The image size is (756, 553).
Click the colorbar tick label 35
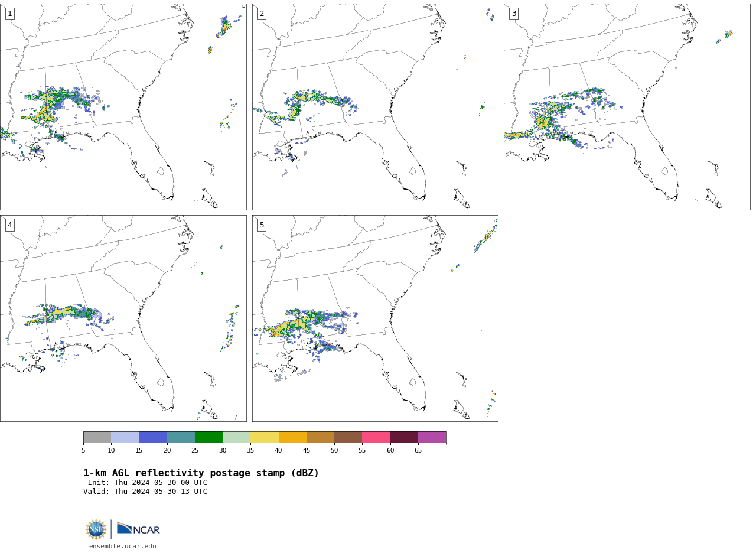point(250,451)
